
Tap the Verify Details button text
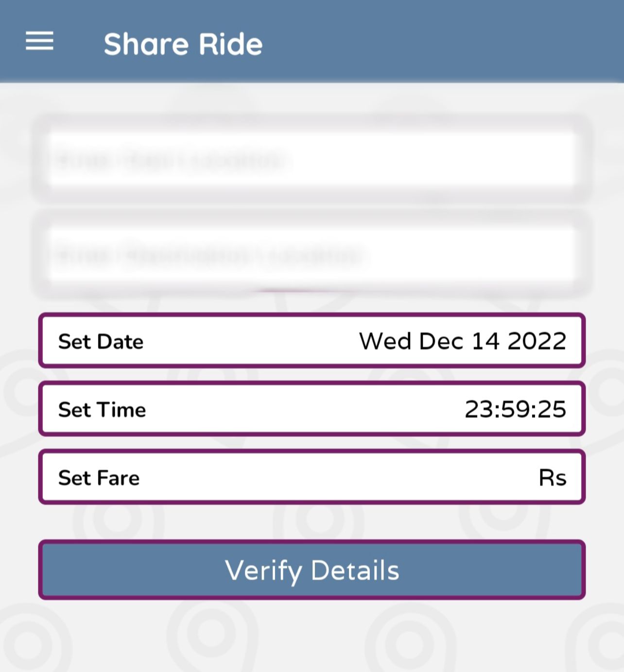(312, 571)
